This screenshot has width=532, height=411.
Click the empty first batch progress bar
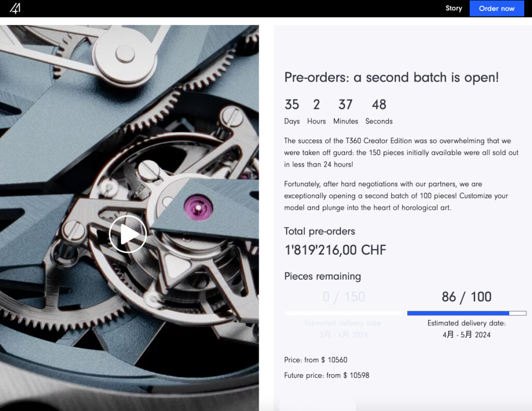(x=344, y=313)
